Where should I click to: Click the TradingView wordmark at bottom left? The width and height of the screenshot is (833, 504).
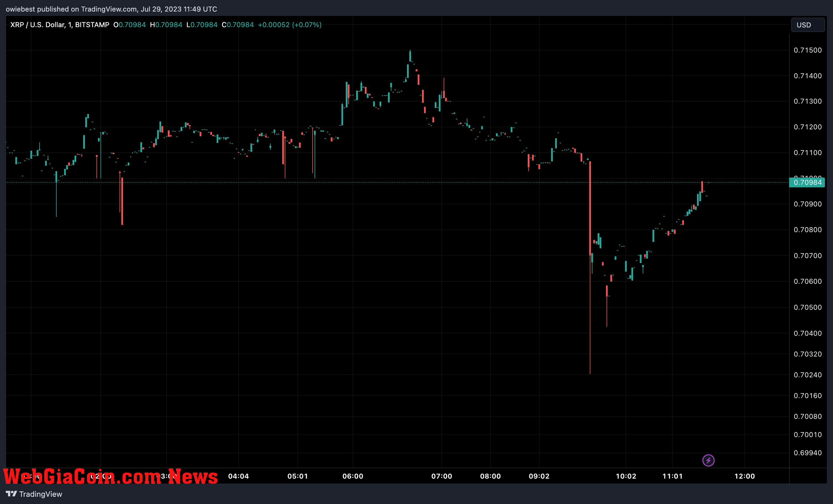coord(40,494)
